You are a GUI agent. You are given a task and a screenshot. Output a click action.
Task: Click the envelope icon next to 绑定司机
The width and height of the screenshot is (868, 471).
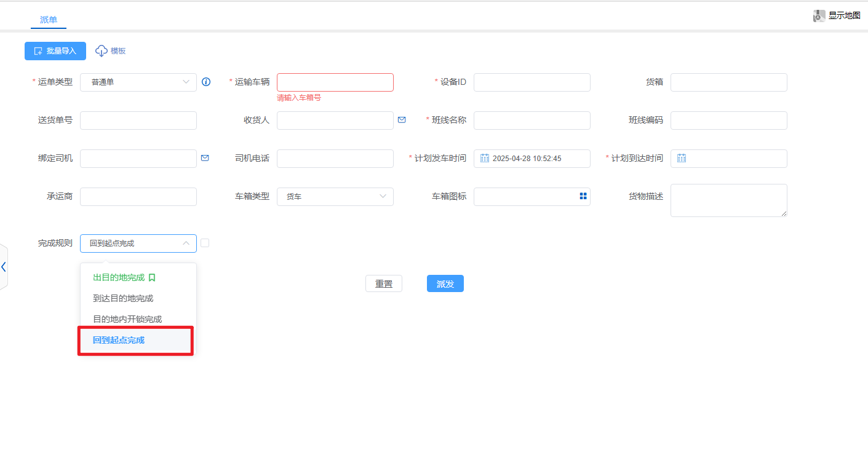click(x=205, y=158)
